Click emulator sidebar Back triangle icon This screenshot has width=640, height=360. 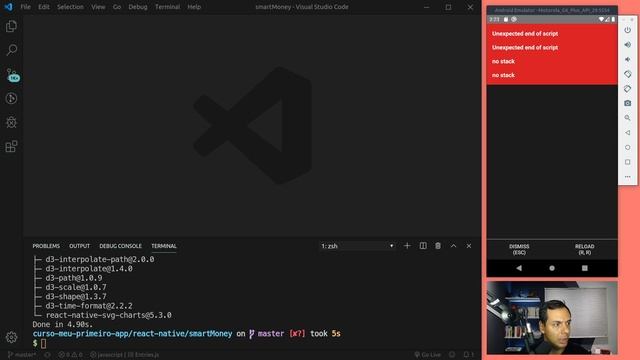627,133
